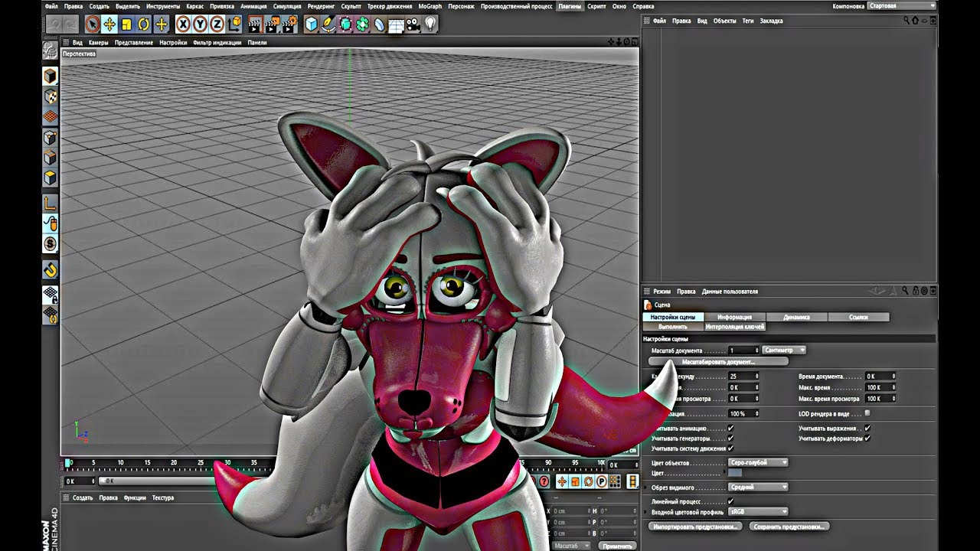Toggle the Z axis lock
This screenshot has height=551, width=980.
click(x=217, y=24)
